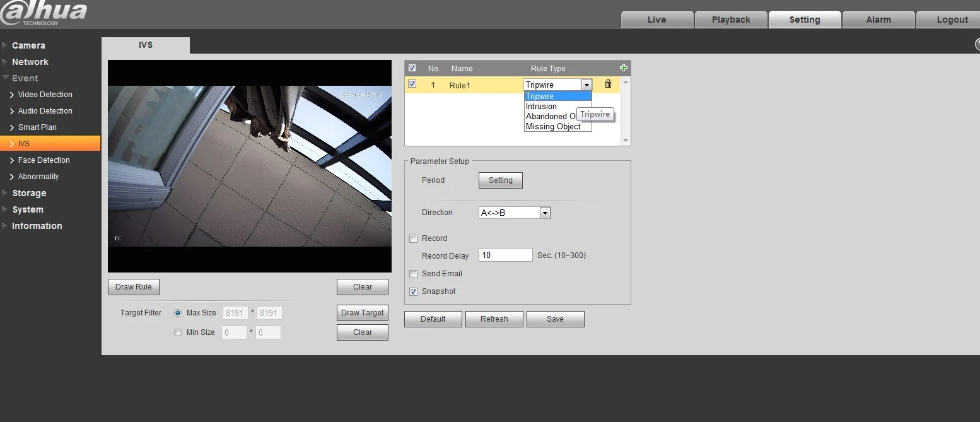Select the Min Size radio button
The height and width of the screenshot is (422, 980).
tap(178, 332)
